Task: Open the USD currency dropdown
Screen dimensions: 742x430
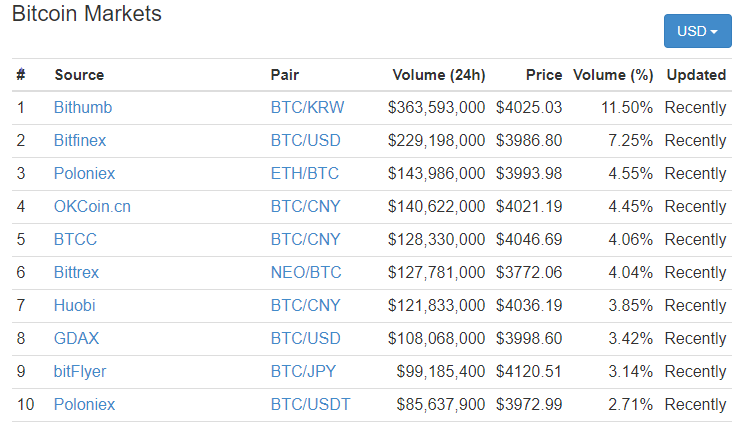Action: 697,31
